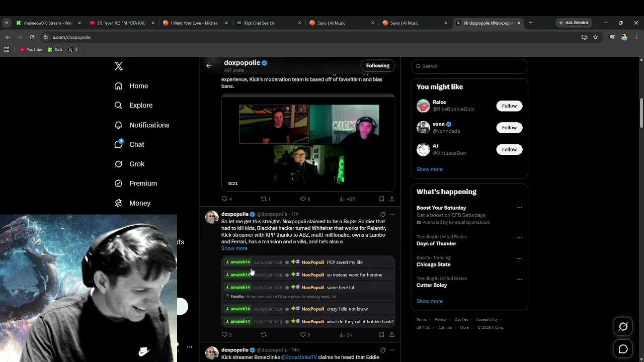This screenshot has height=362, width=644.
Task: Open the browser profile avatar
Action: pyautogui.click(x=624, y=37)
